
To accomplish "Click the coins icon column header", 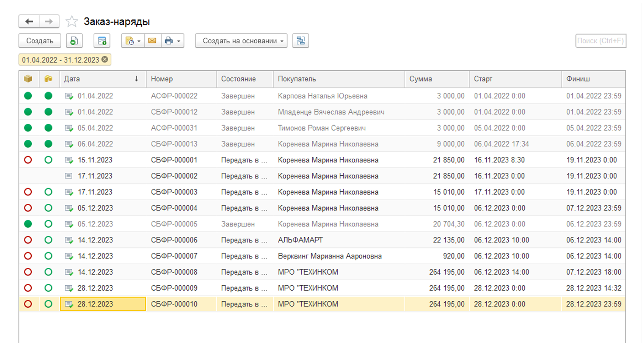I will tap(48, 79).
